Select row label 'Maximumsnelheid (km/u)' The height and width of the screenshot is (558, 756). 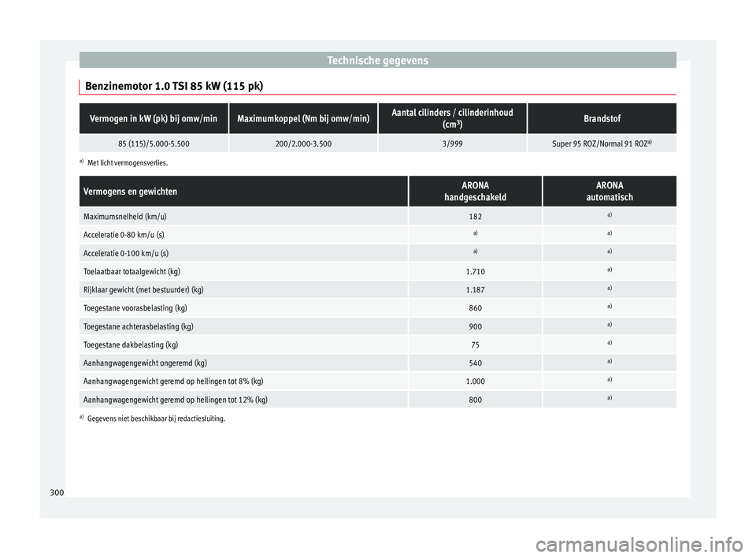coord(125,217)
